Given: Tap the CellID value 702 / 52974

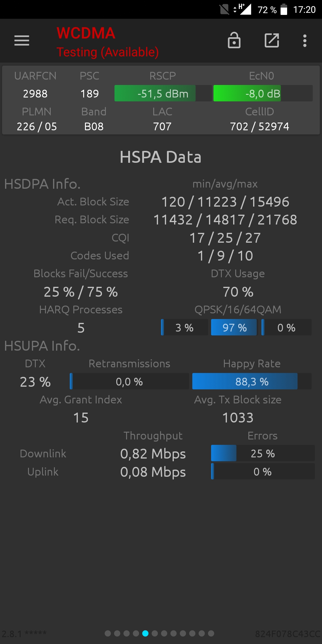Looking at the screenshot, I should coord(259,126).
